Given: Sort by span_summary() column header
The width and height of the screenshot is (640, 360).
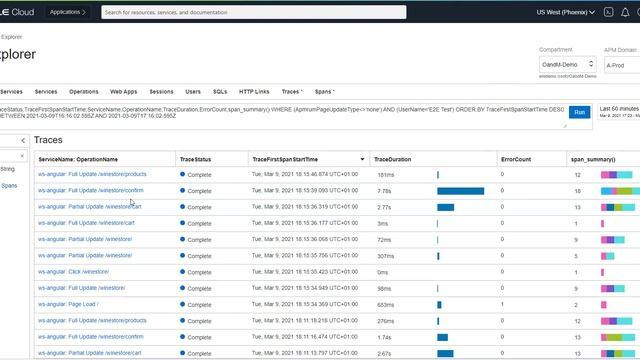Looking at the screenshot, I should pos(593,160).
